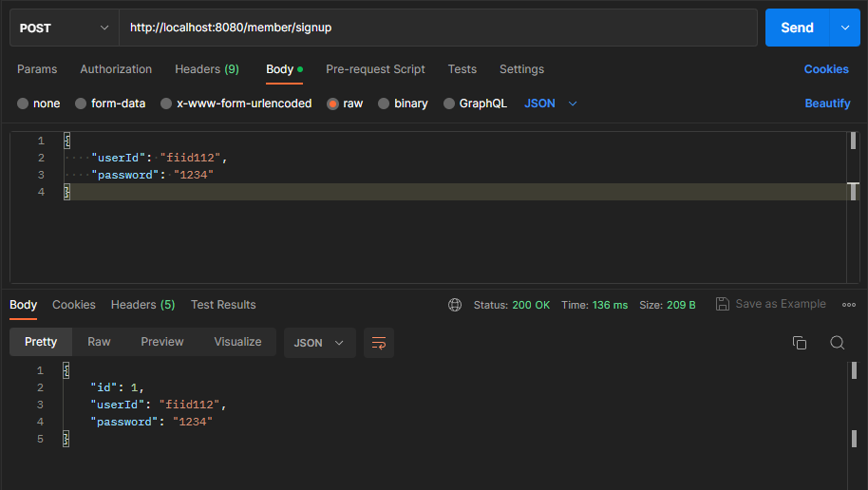Switch to Raw response view
Image resolution: width=868 pixels, height=490 pixels.
99,342
